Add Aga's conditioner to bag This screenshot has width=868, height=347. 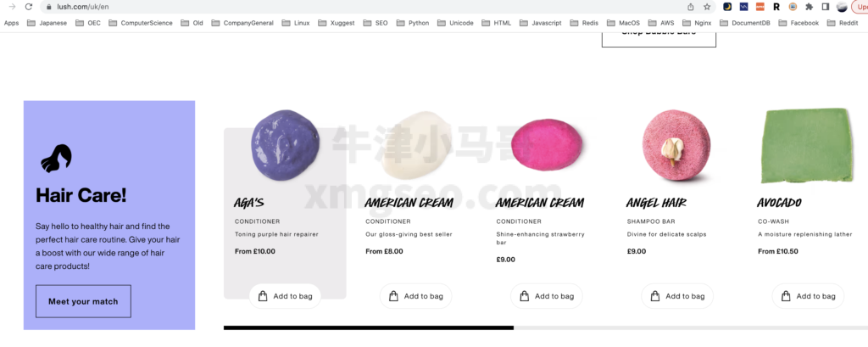(285, 296)
